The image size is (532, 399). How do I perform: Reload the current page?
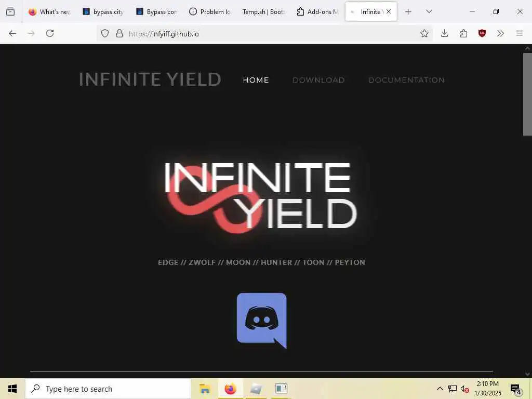point(50,33)
